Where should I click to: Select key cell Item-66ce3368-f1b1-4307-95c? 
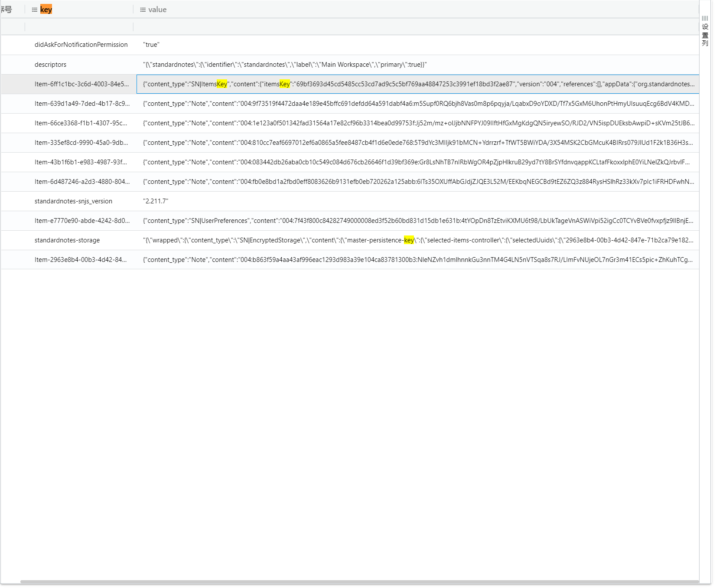81,123
